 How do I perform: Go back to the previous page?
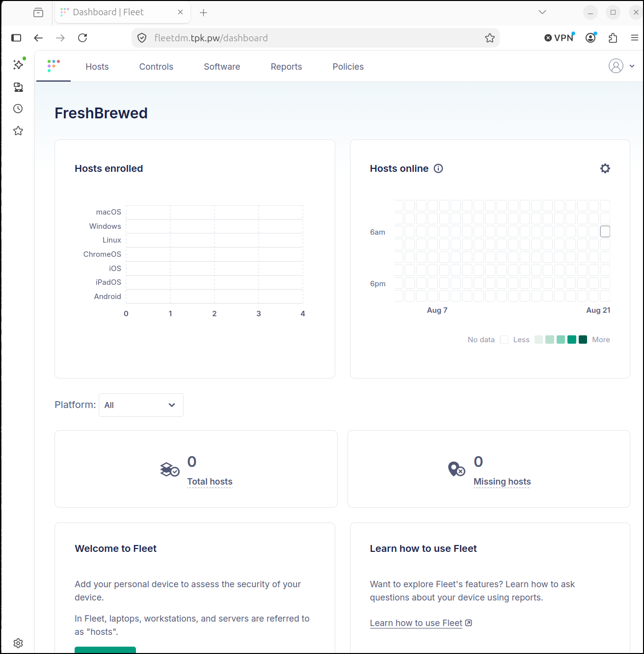coord(38,38)
